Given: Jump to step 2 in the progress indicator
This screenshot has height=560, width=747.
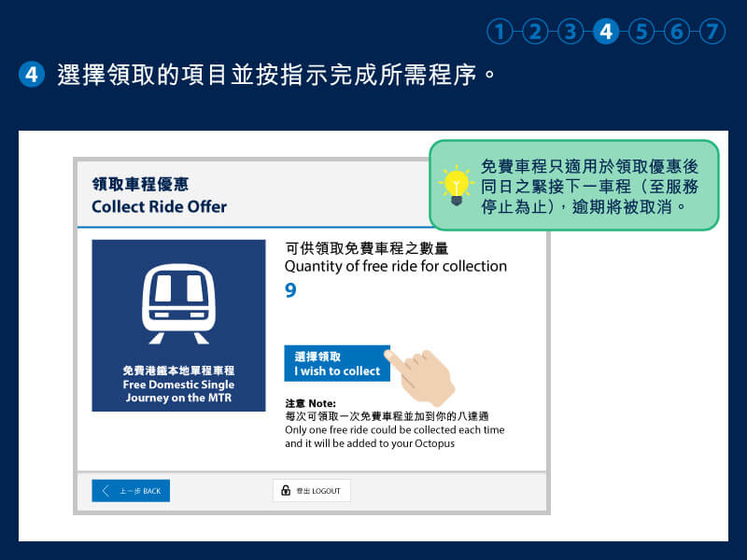Looking at the screenshot, I should pos(535,32).
